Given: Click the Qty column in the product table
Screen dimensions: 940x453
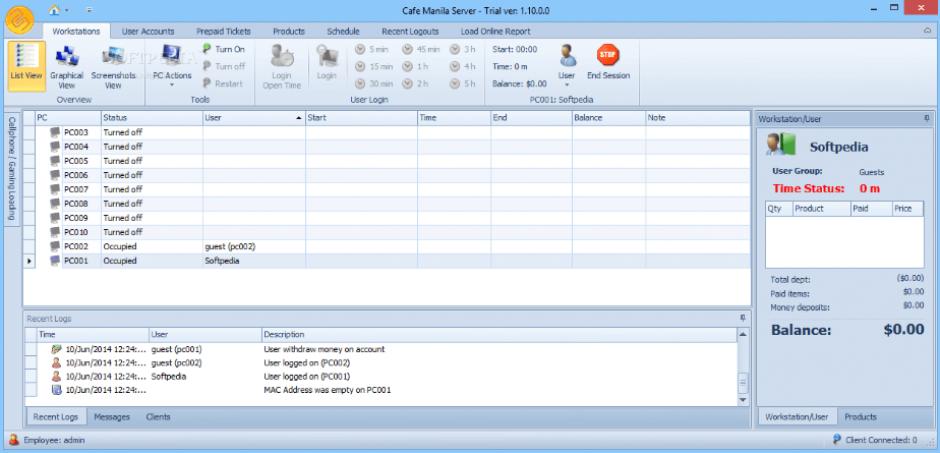Looking at the screenshot, I should (x=779, y=209).
